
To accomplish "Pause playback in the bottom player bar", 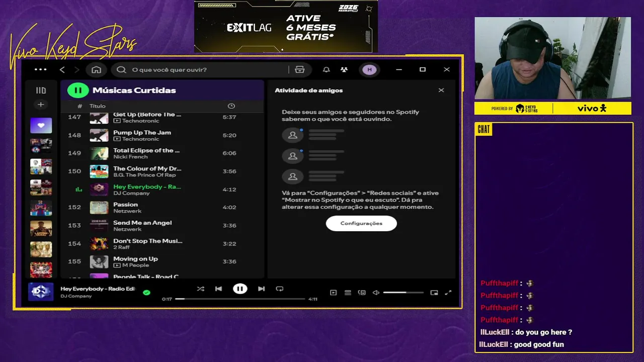I will 240,289.
